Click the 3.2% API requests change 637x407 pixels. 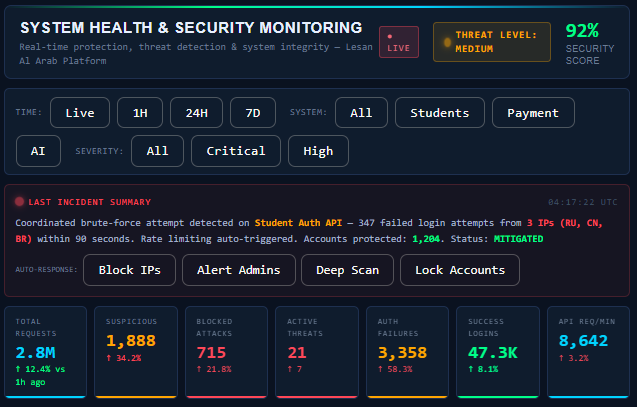[x=574, y=358]
